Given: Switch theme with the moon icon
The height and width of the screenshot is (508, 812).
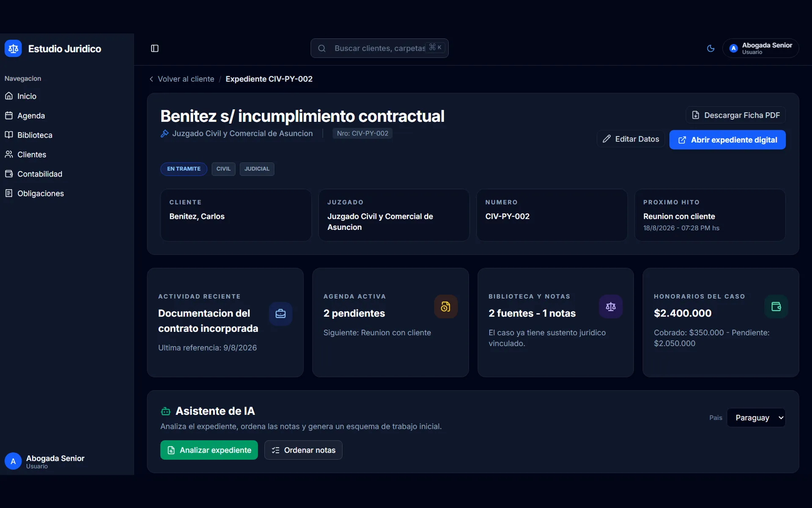Looking at the screenshot, I should coord(711,48).
